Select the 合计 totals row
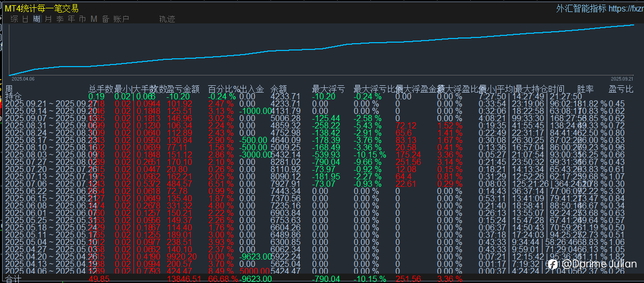The width and height of the screenshot is (644, 283). (13, 279)
